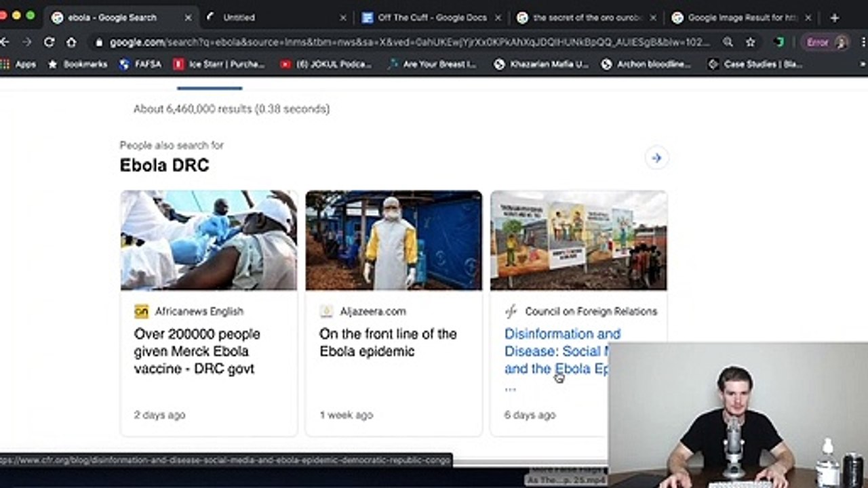Open the Off The Cuff Google Docs tab

(431, 18)
